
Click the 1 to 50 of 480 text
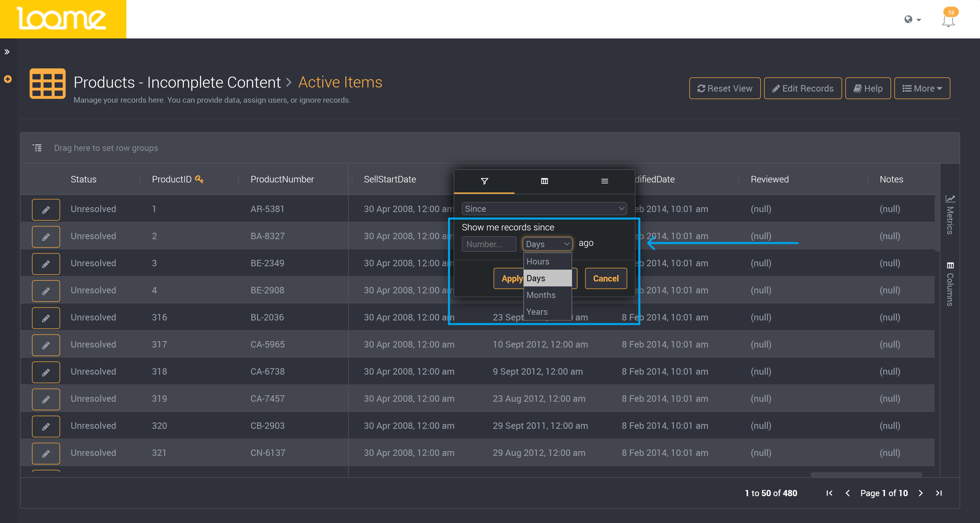click(x=771, y=493)
